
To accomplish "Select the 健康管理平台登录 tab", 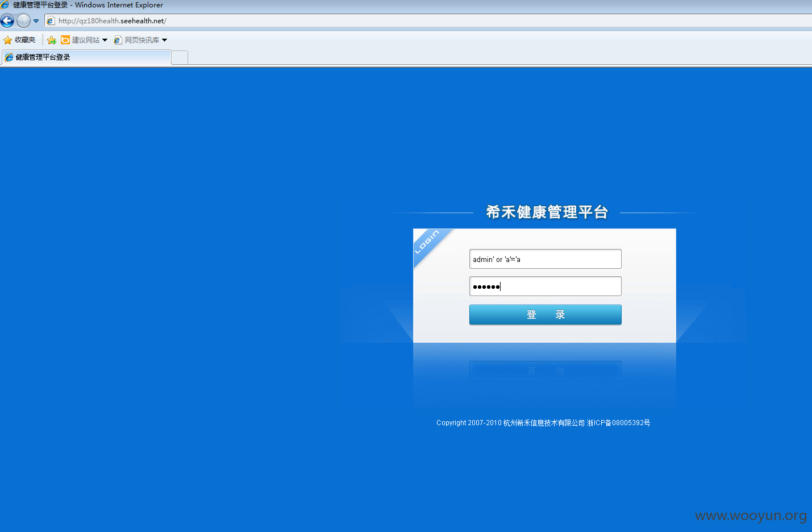I will point(86,57).
